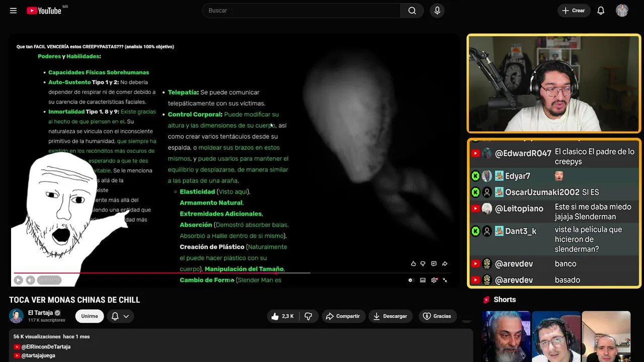Dislike the video below the title

tap(308, 316)
